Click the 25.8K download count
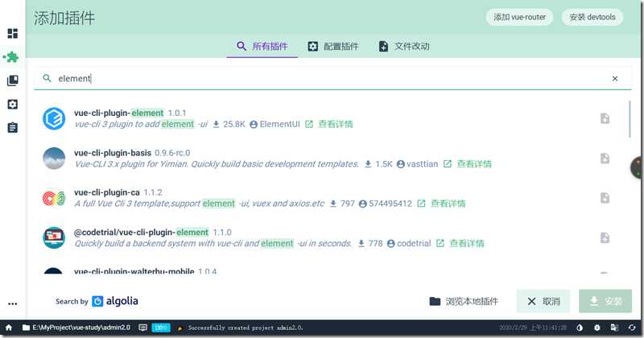This screenshot has height=338, width=644. (x=234, y=124)
